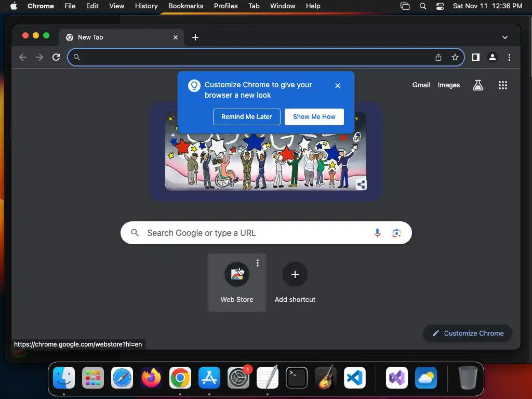Open Visual Studio Code from the Dock
Screen dimensions: 532x399
pos(355,378)
